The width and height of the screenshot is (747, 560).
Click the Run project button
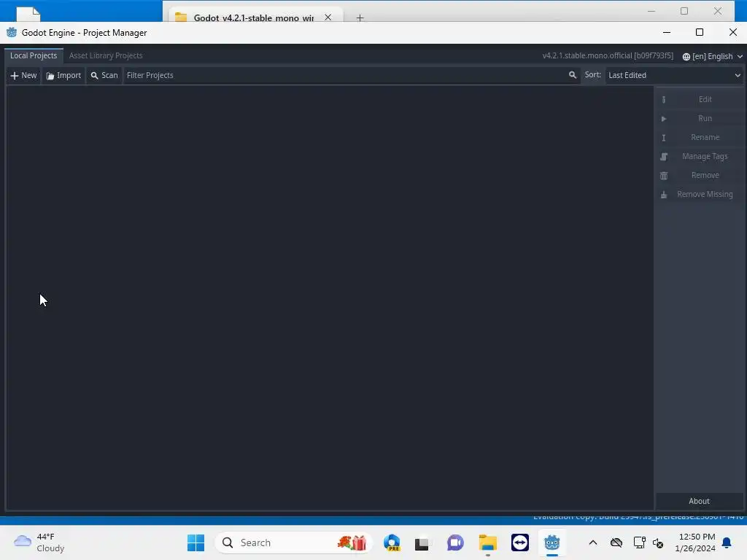point(700,119)
